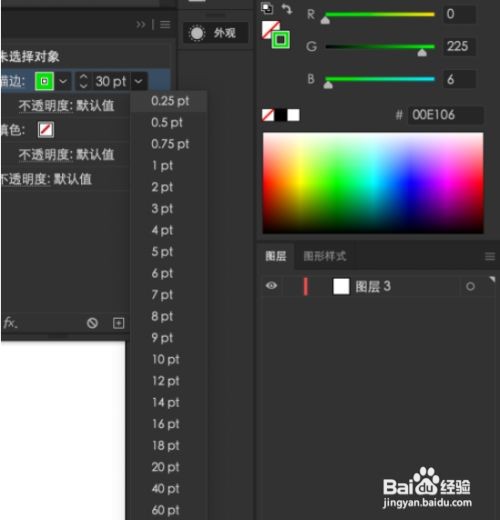Click the green stroke color swatch in Appearance
Screen dimensions: 500x520
coord(44,81)
